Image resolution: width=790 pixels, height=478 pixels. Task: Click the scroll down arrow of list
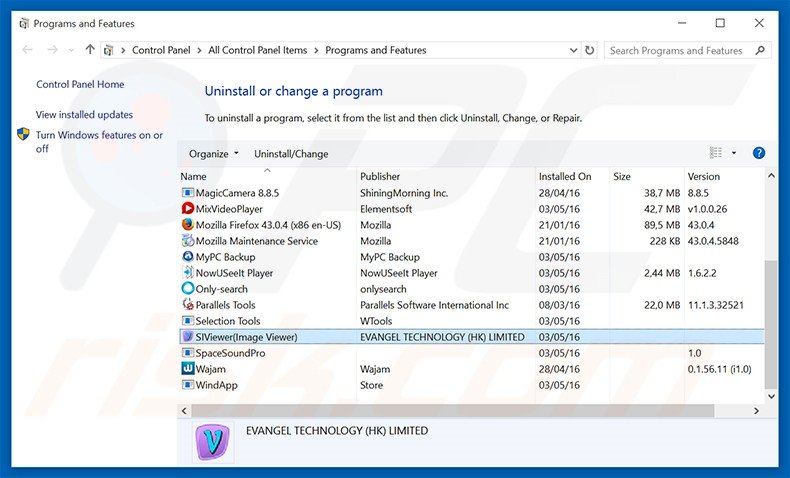(771, 396)
